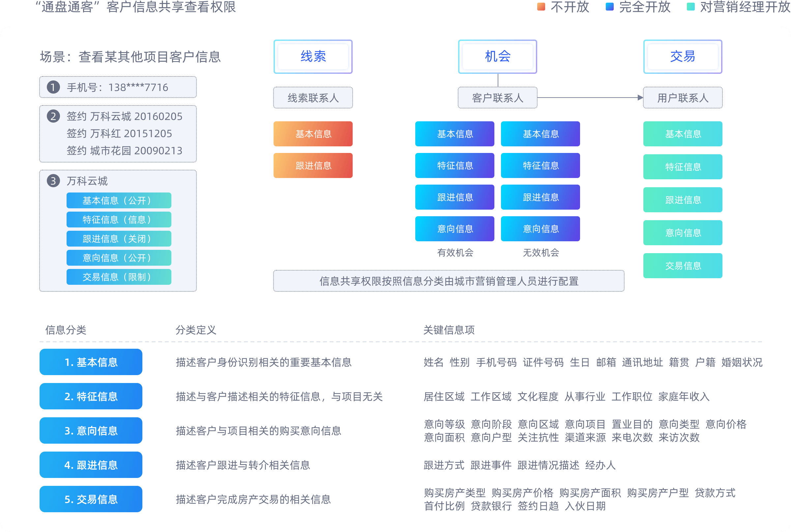
Task: Click the blue 完全开放 legend swatch
Action: (609, 7)
